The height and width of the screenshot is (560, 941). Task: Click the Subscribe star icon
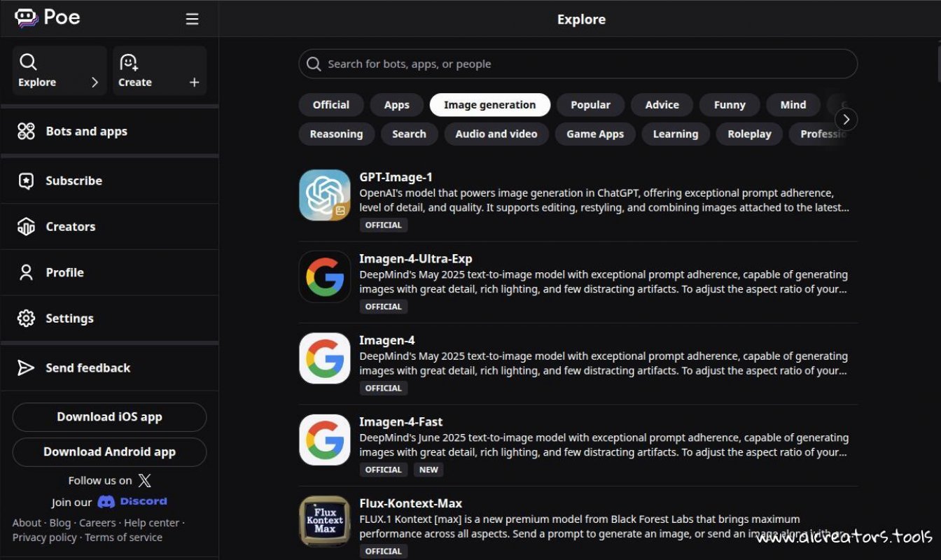26,181
